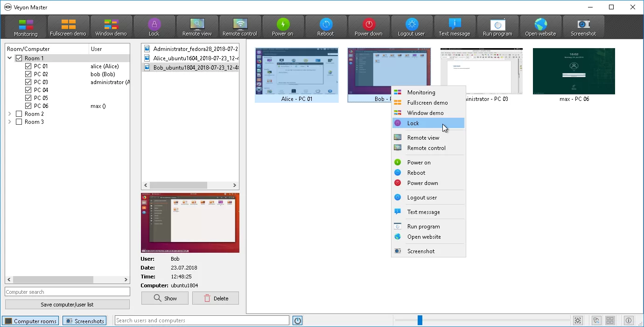644x327 pixels.
Task: Adjust the thumbnail size slider
Action: [x=420, y=320]
